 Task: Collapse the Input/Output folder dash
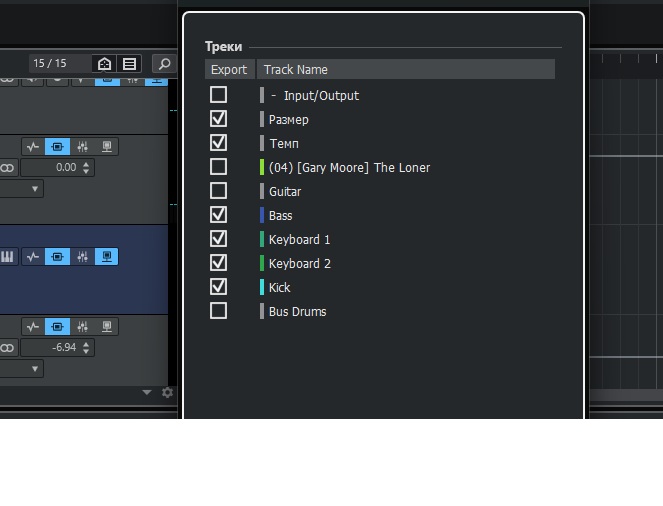click(274, 96)
